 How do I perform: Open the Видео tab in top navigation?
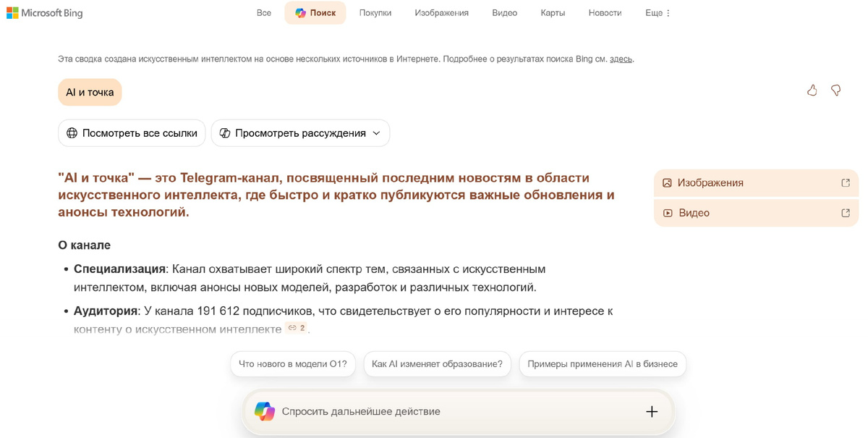coord(504,13)
